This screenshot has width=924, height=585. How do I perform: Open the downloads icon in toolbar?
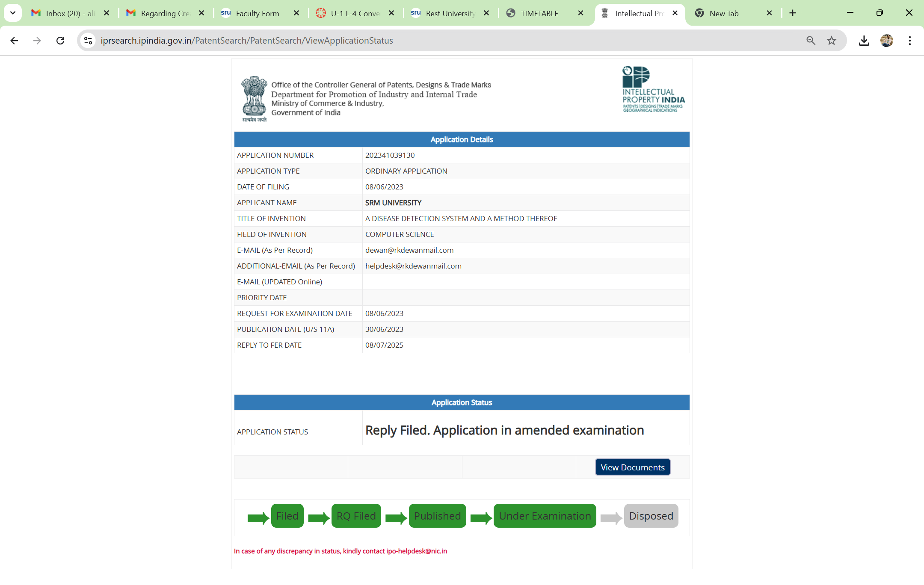(x=864, y=41)
